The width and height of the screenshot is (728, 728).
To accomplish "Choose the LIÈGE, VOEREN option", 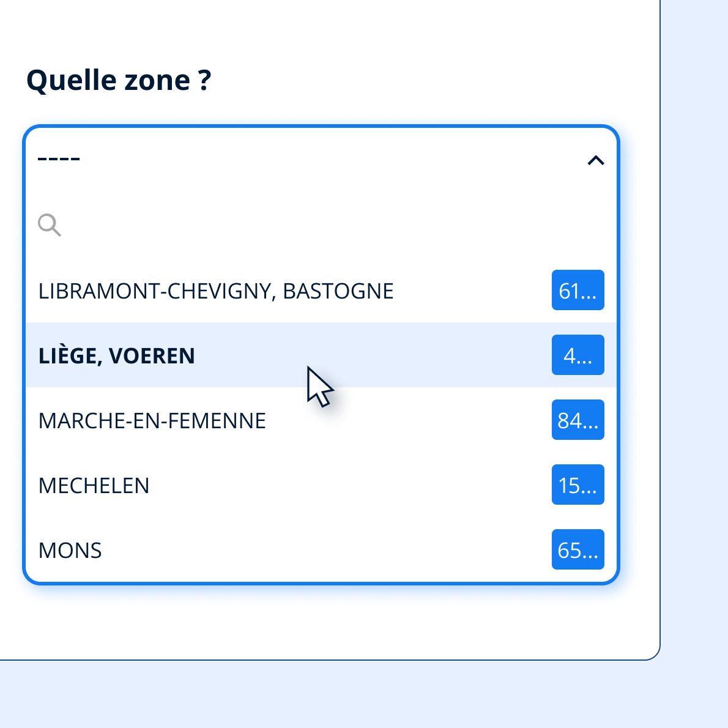I will pyautogui.click(x=117, y=355).
